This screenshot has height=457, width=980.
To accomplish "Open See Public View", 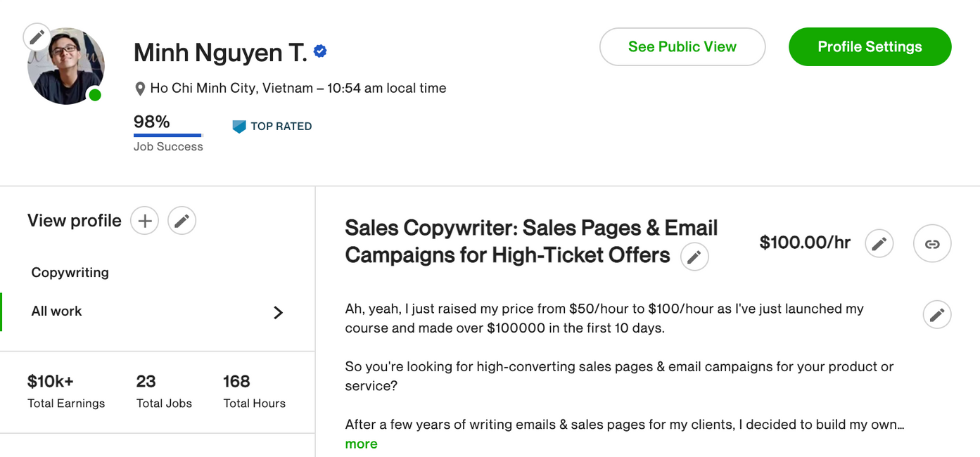I will (x=682, y=47).
